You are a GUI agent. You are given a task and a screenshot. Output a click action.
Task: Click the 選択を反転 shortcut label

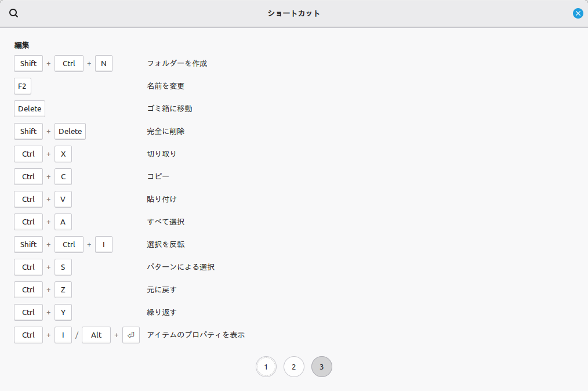pyautogui.click(x=166, y=244)
